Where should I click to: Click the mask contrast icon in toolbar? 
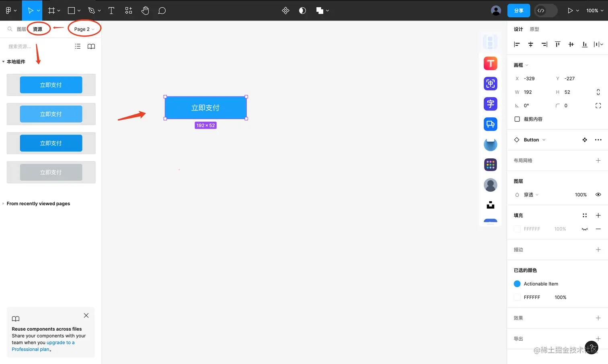pos(302,11)
